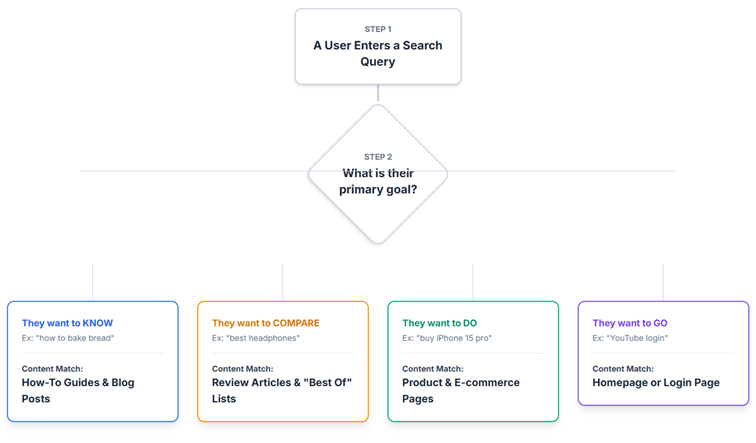Click the 'They want to DO' heading
756x443 pixels.
tap(440, 323)
